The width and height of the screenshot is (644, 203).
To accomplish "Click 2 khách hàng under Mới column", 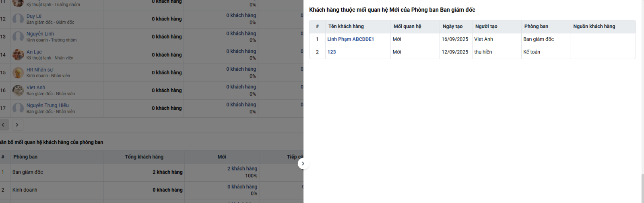I will pos(242,169).
